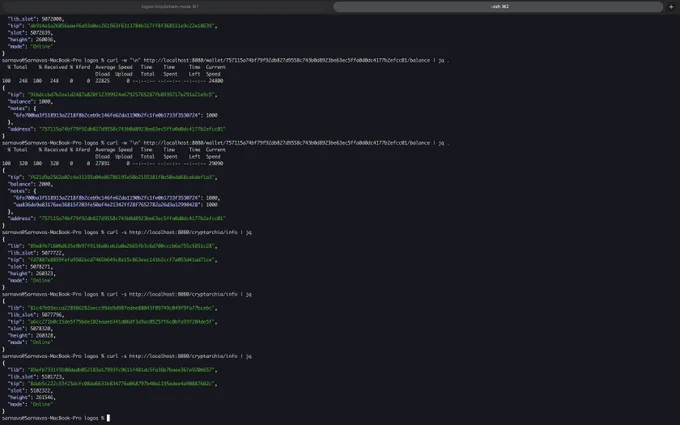Click the middle cryptarchia/info curl command
Image resolution: width=680 pixels, height=425 pixels.
pos(179,294)
